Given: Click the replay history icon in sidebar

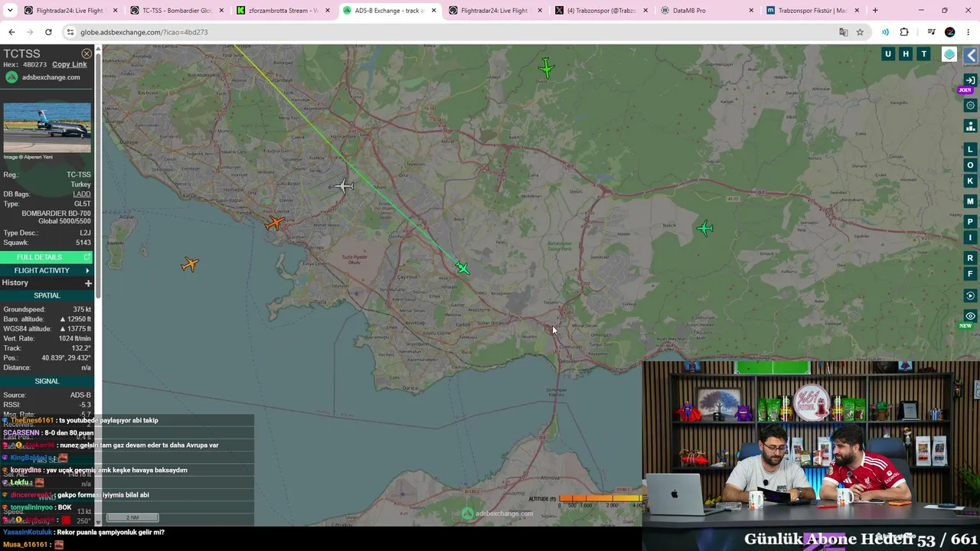Looking at the screenshot, I should click(971, 296).
